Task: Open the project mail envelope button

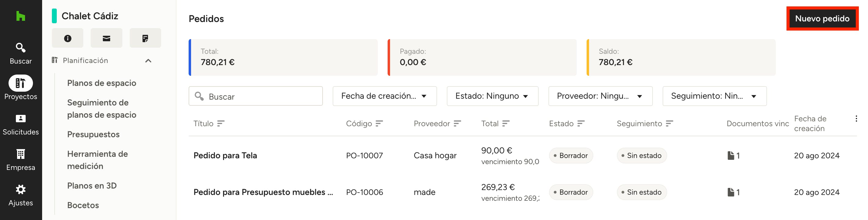Action: click(106, 38)
